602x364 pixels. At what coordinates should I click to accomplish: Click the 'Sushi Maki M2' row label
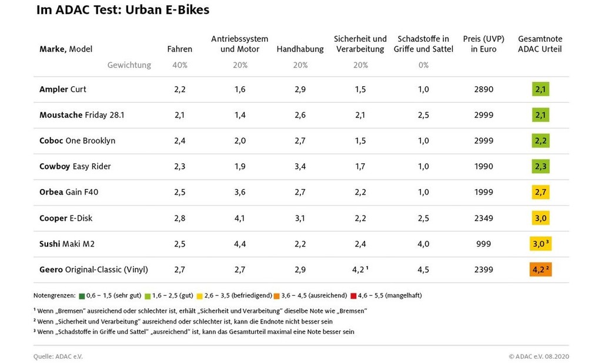[x=68, y=244]
